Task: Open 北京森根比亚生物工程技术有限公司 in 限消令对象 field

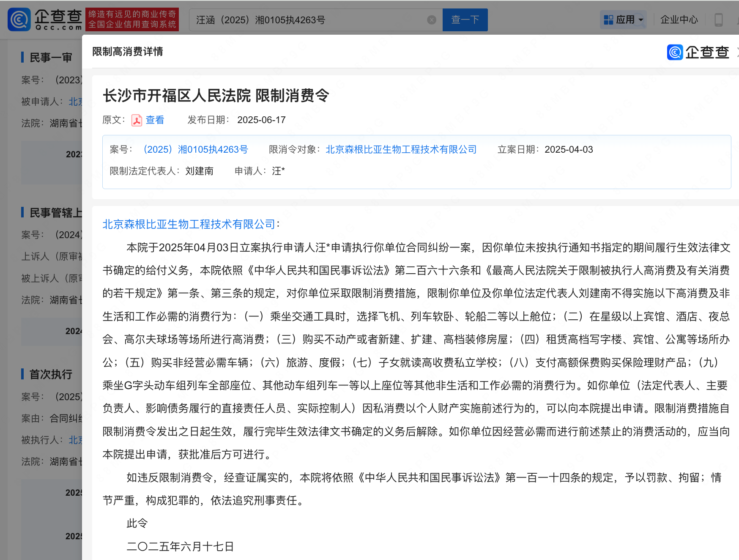Action: tap(401, 149)
